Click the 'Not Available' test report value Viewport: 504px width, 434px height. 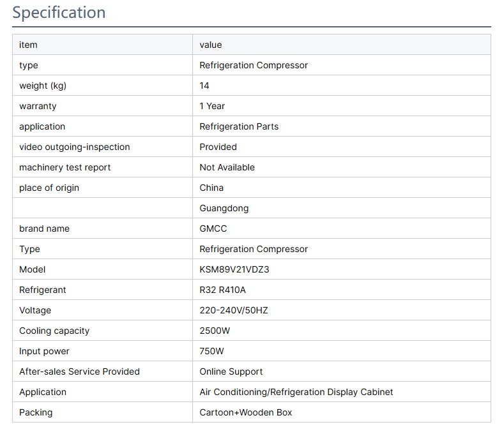click(x=227, y=167)
